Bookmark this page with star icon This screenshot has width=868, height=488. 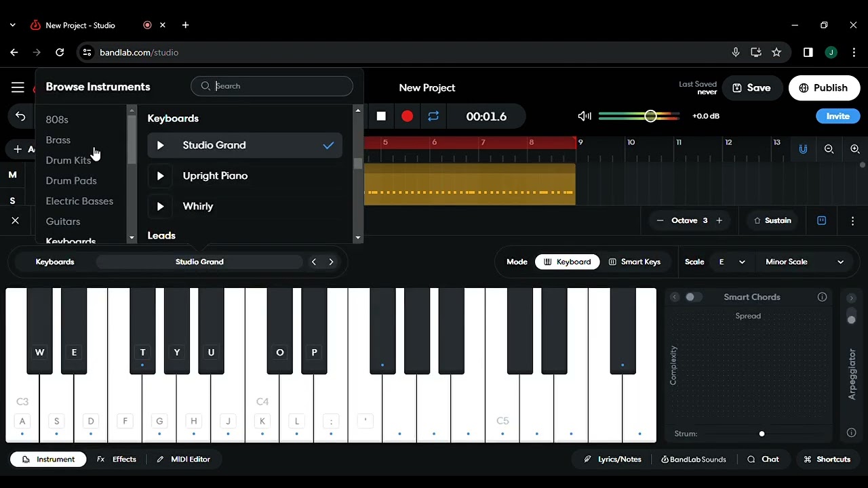(x=776, y=52)
